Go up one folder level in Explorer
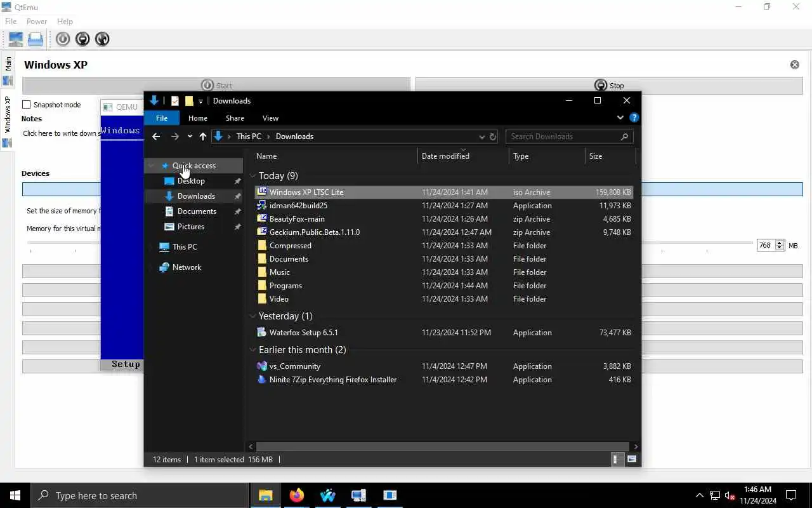This screenshot has width=812, height=508. click(x=203, y=137)
